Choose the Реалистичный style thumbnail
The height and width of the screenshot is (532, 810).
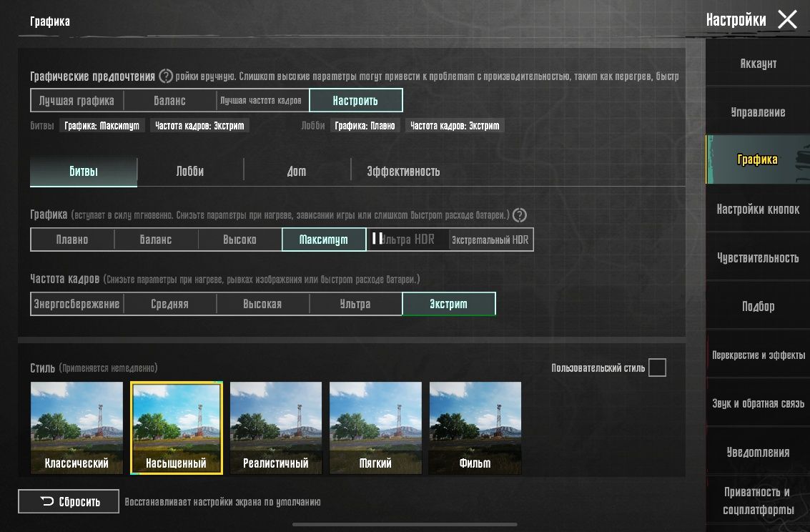click(x=276, y=428)
